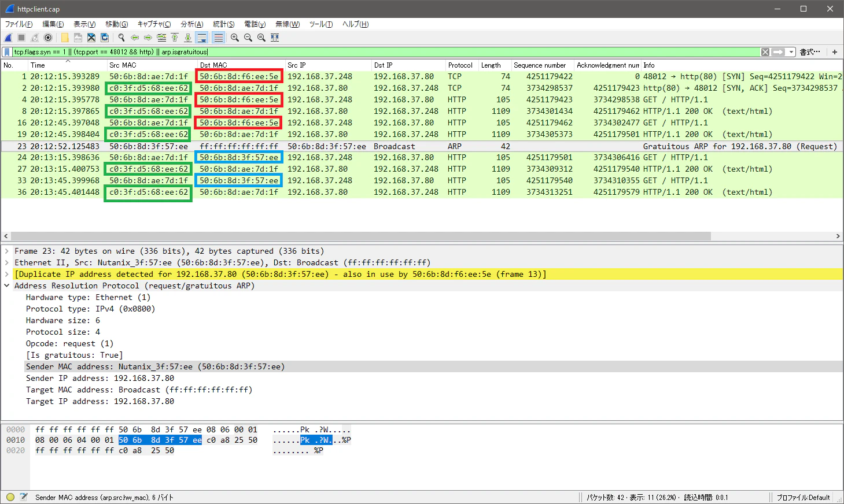Click into the display filter field
The width and height of the screenshot is (844, 504).
[x=386, y=52]
